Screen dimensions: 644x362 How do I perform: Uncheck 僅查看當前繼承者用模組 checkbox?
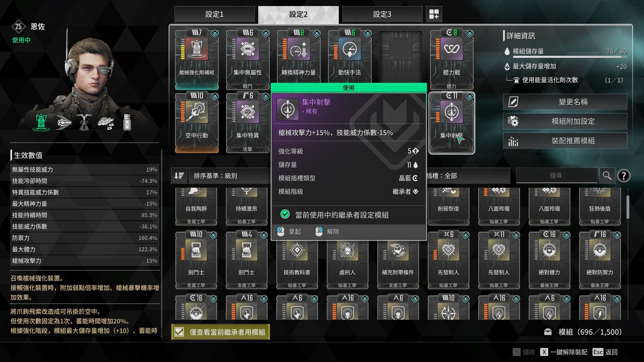tap(179, 332)
